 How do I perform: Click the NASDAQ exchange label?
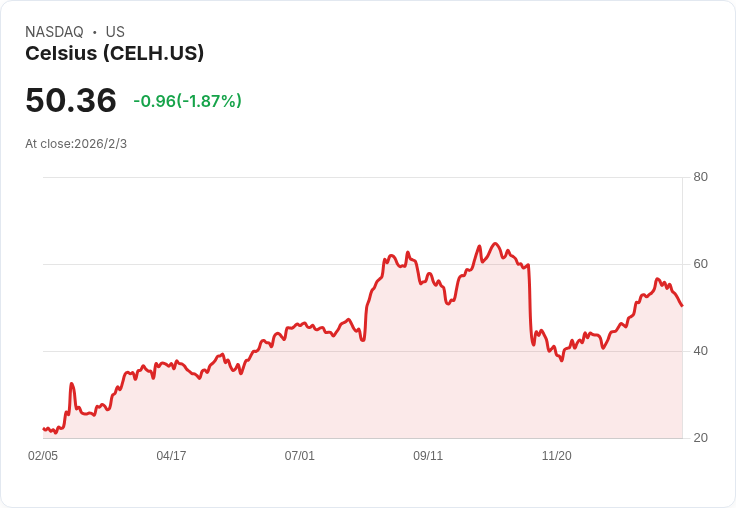54,32
